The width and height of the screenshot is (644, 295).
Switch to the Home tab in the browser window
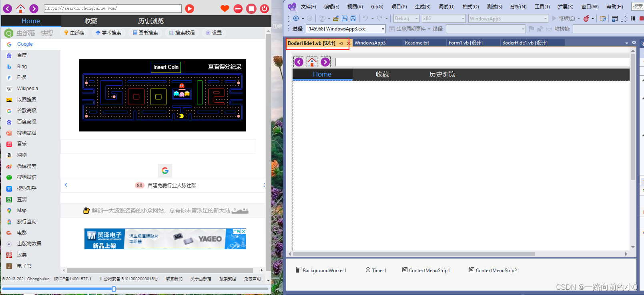coord(31,21)
